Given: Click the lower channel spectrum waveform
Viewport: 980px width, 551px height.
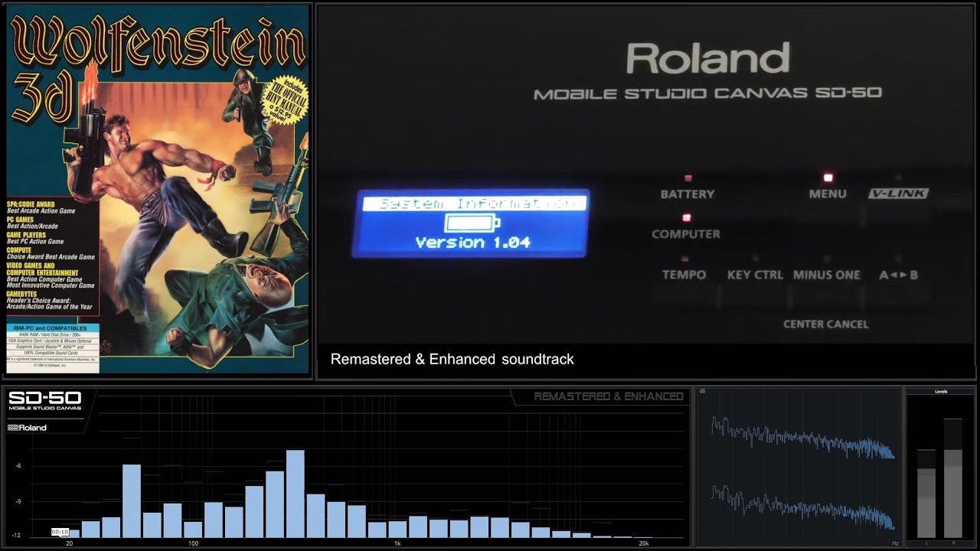Looking at the screenshot, I should click(802, 507).
